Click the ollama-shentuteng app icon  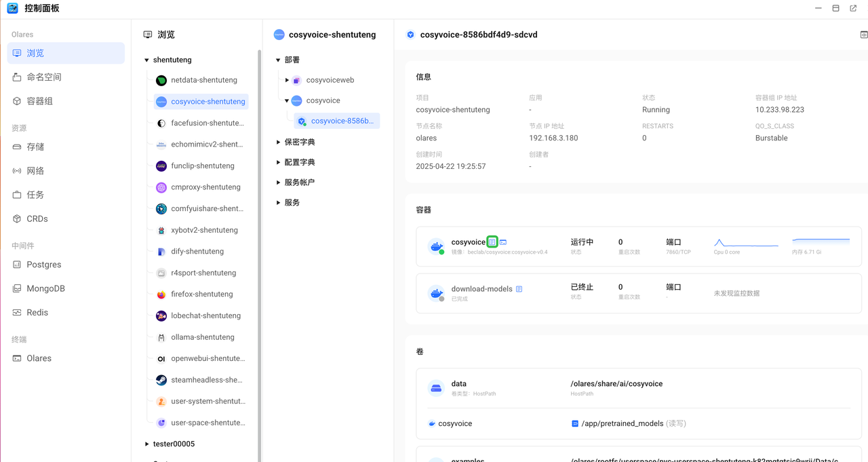tap(161, 337)
